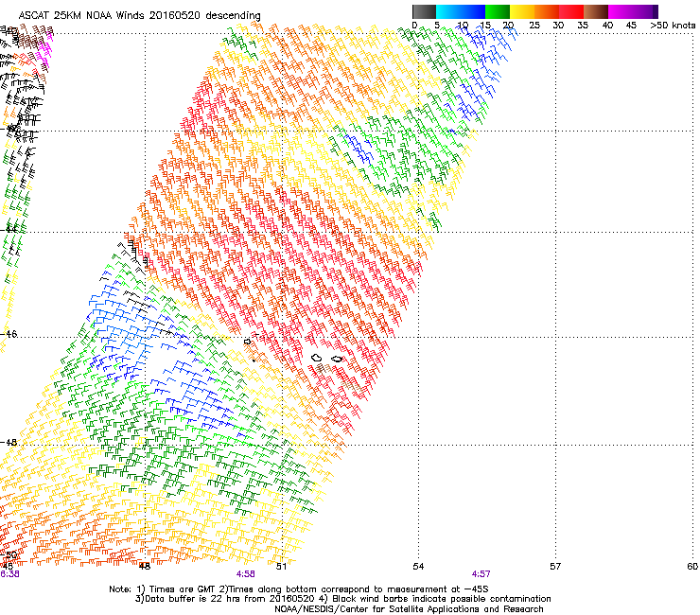The image size is (700, 615).
Task: Click the cyan-to-blue 5-15 knots legend segment
Action: [461, 11]
